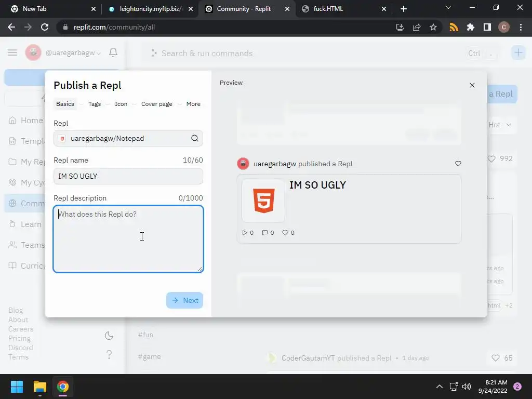Open Chrome three-dot menu
Viewport: 532px width, 399px height.
pos(521,27)
